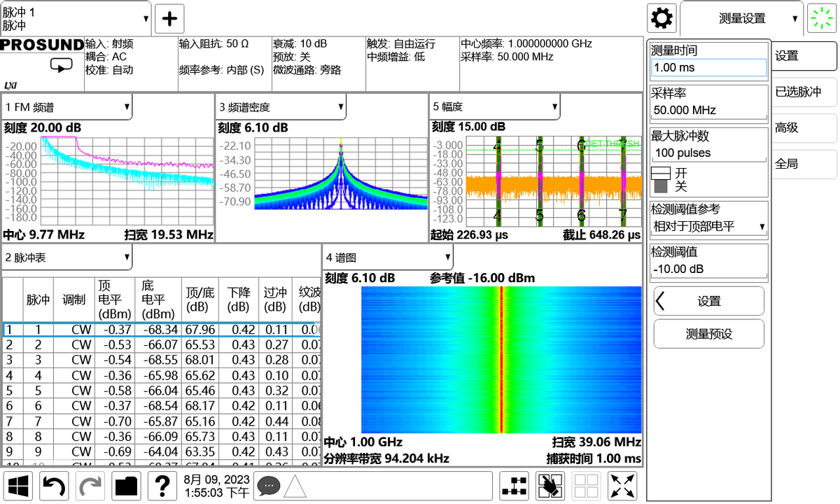This screenshot has height=504, width=840.
Task: Open the settings gear icon
Action: pyautogui.click(x=661, y=18)
